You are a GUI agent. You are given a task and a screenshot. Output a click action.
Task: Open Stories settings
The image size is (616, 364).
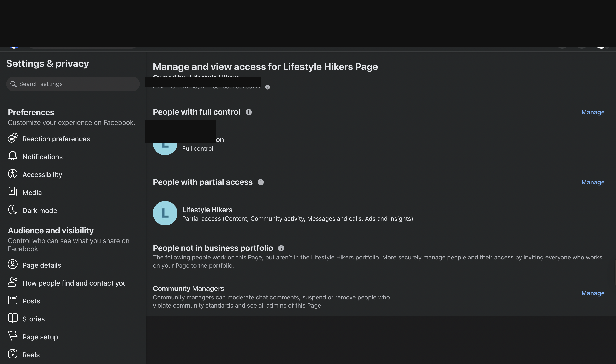[33, 319]
